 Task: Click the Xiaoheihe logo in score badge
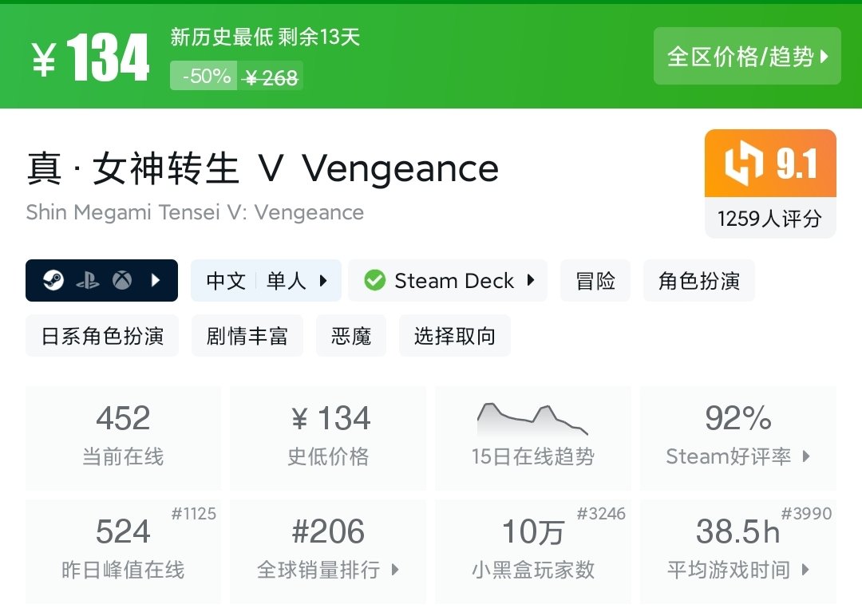tap(744, 164)
